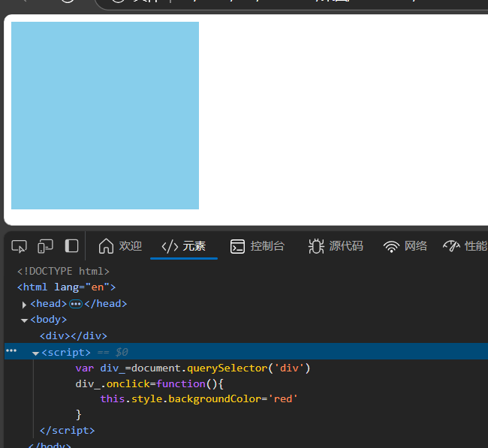The width and height of the screenshot is (488, 448).
Task: Click the gauge icon on 性能 tab
Action: pos(451,246)
